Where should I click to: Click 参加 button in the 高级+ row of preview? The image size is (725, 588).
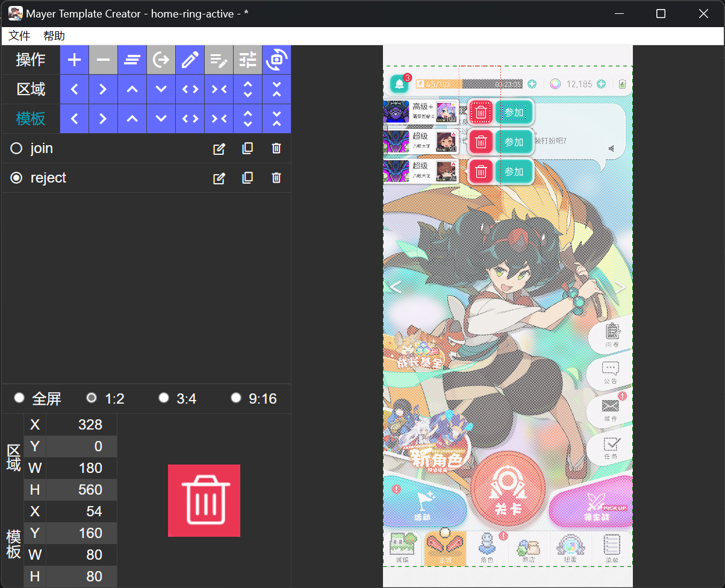pyautogui.click(x=514, y=112)
